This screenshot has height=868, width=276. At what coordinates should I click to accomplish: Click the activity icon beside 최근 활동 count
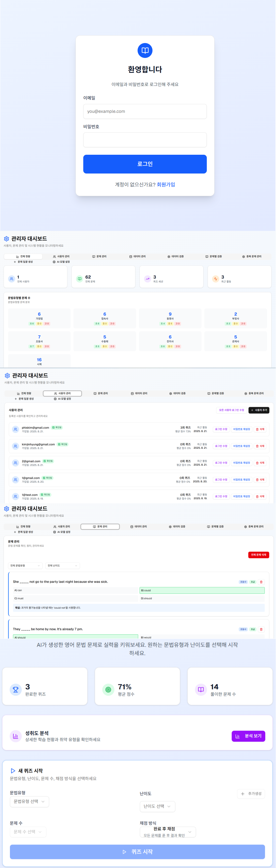tap(215, 279)
